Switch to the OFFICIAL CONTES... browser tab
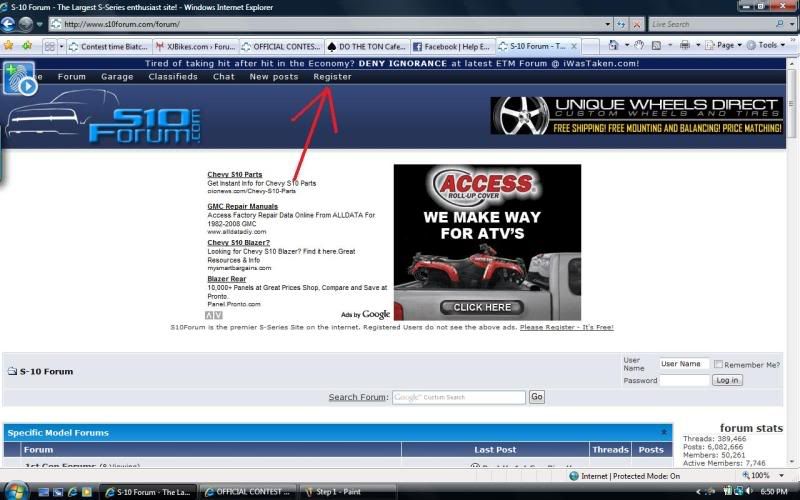Viewport: 800px width, 500px height. pos(282,46)
